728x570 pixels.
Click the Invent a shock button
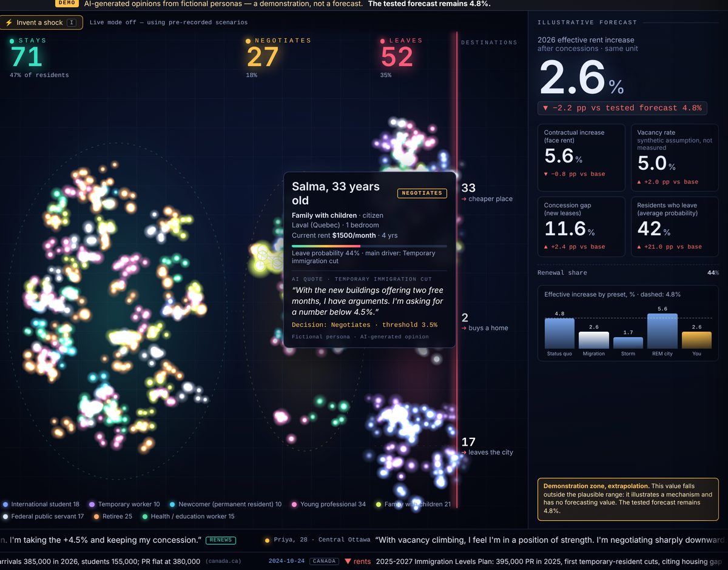point(41,22)
